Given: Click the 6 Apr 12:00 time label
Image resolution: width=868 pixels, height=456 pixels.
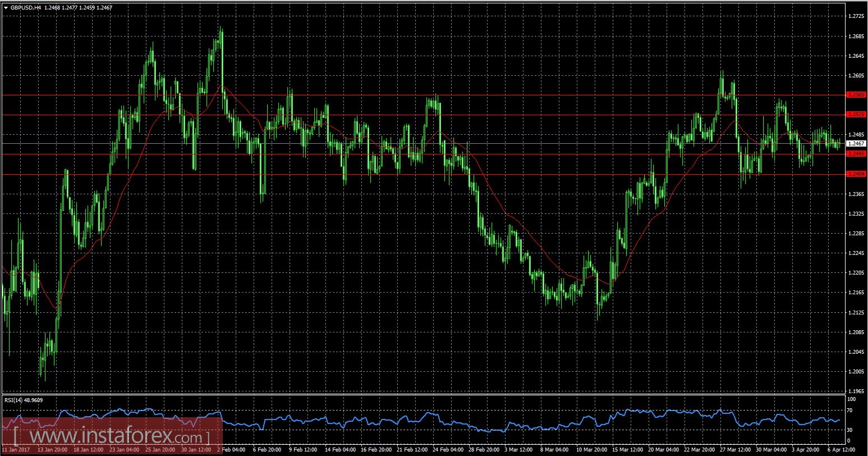Looking at the screenshot, I should pos(841,450).
